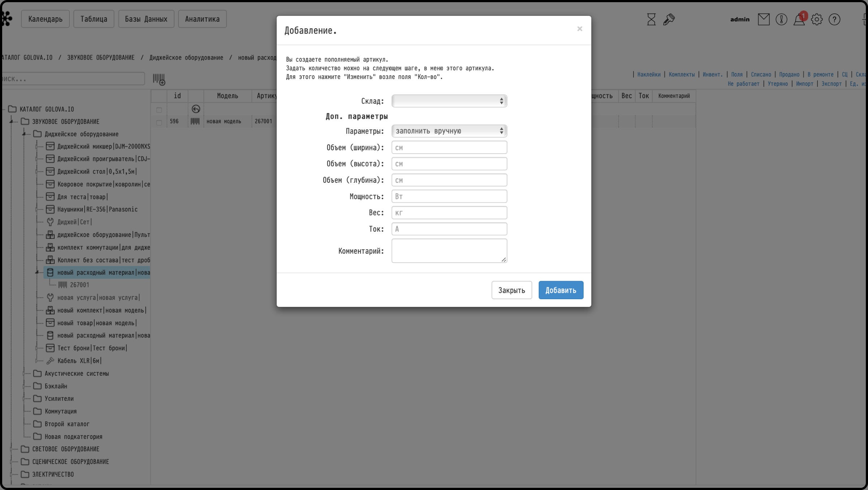This screenshot has width=868, height=490.
Task: Click the barcode icon next to 267001 in tree
Action: [x=63, y=285]
